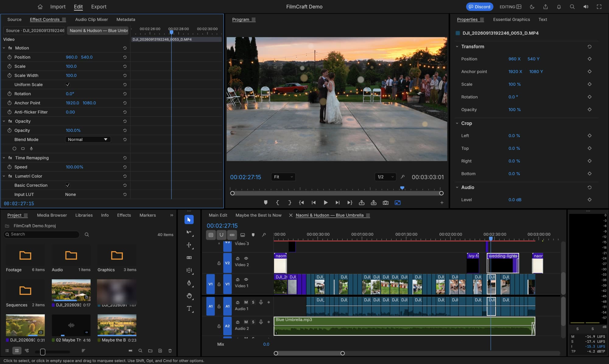The height and width of the screenshot is (364, 609).
Task: Open the Blend Mode Normal dropdown
Action: point(88,139)
